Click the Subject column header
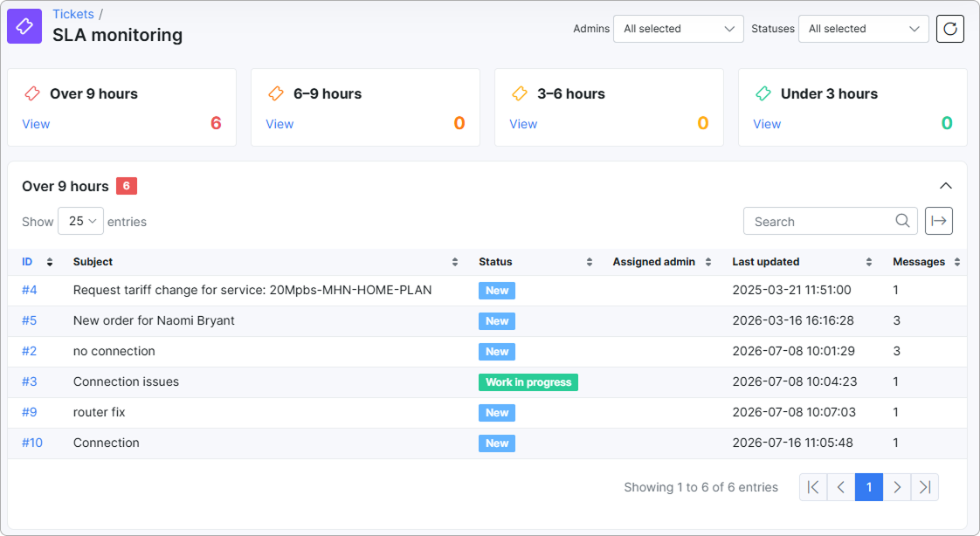The height and width of the screenshot is (536, 980). tap(93, 262)
